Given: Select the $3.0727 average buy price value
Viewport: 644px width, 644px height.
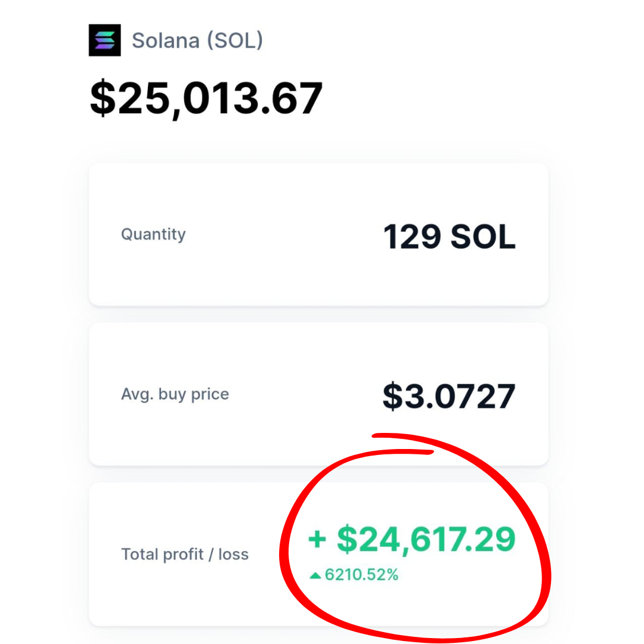Looking at the screenshot, I should tap(448, 397).
